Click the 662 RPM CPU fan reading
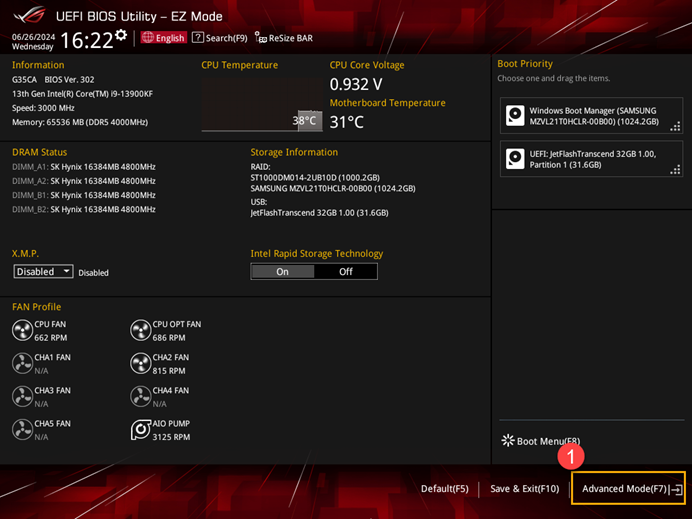Viewport: 692px width, 519px height. 51,338
